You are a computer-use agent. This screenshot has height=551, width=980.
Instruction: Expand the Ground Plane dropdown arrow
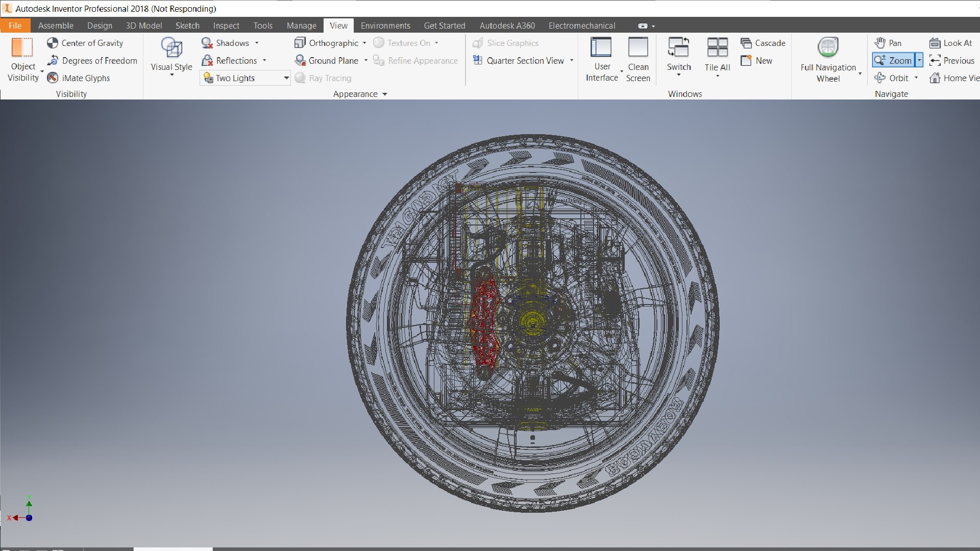point(366,60)
